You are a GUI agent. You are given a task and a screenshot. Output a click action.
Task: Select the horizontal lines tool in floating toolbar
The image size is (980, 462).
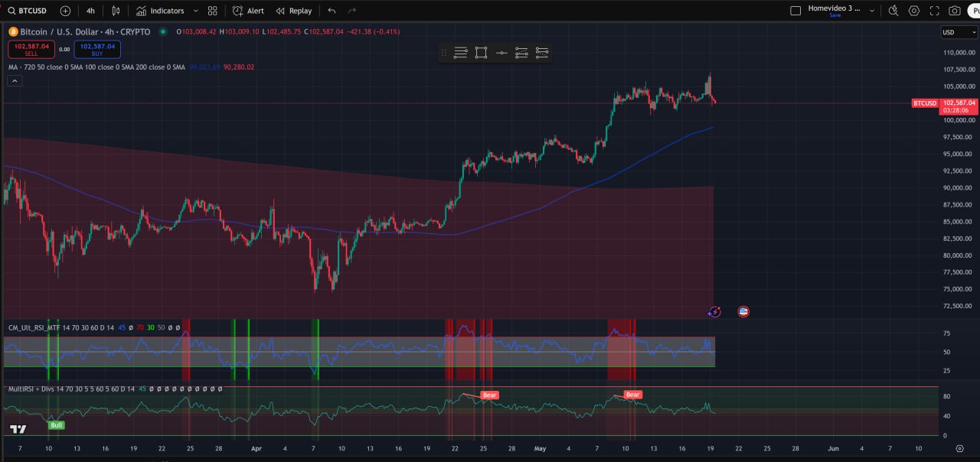point(460,53)
